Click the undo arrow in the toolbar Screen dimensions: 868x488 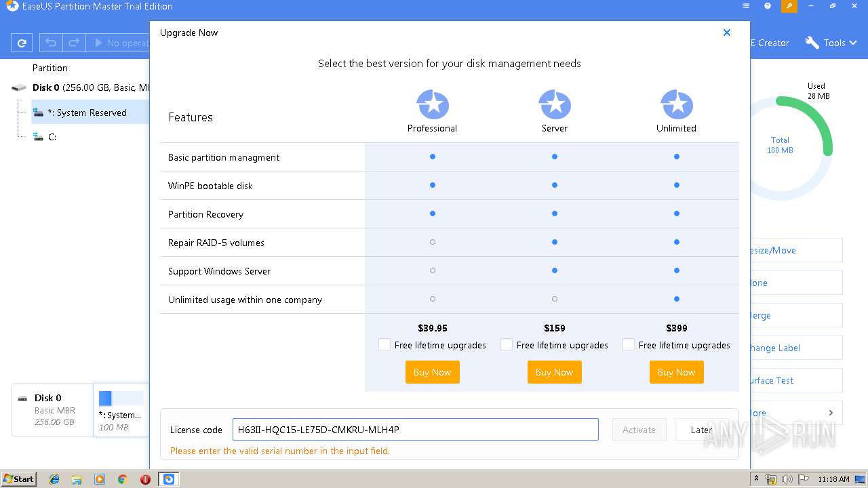51,43
